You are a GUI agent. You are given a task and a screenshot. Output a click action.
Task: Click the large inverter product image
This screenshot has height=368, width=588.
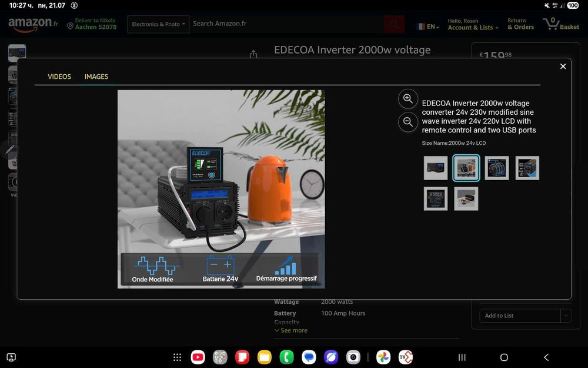click(221, 189)
